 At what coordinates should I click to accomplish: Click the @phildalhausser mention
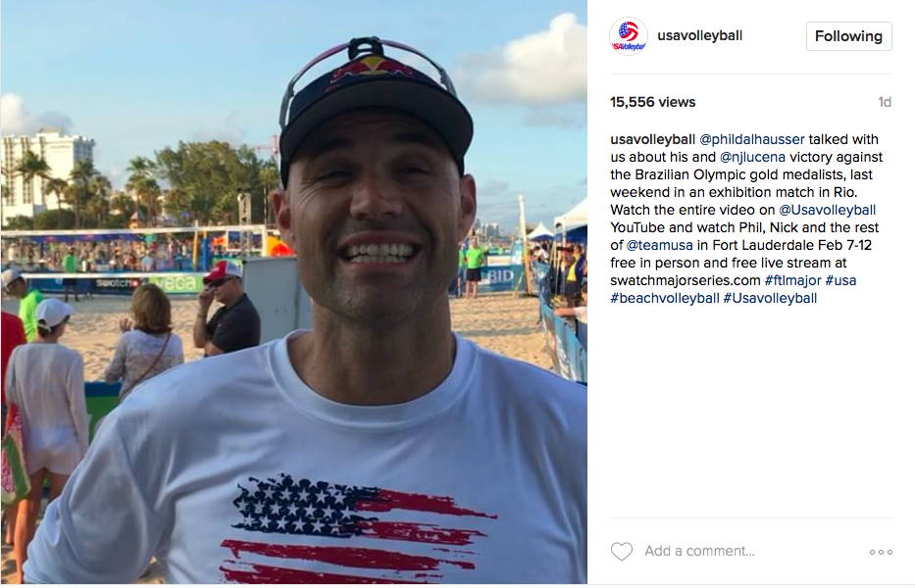coord(751,139)
